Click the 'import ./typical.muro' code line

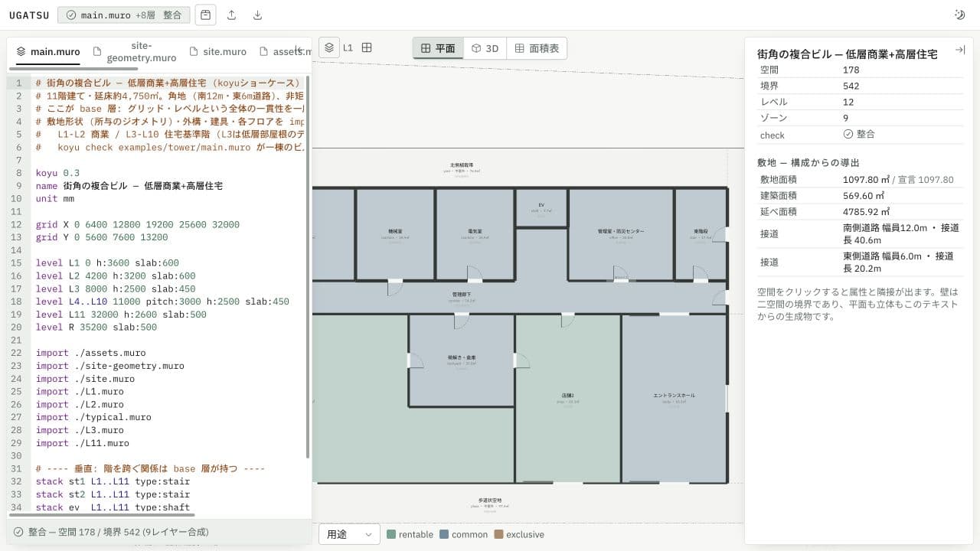[93, 417]
